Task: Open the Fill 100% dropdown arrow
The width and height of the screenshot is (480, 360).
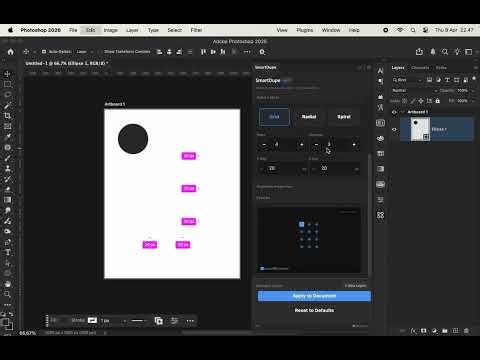Action: click(473, 101)
